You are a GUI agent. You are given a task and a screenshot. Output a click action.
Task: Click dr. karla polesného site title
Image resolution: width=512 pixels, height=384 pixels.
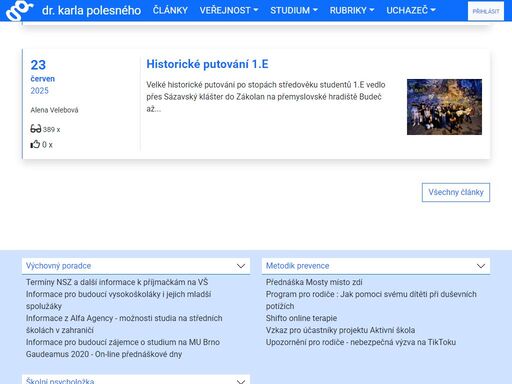tap(91, 10)
